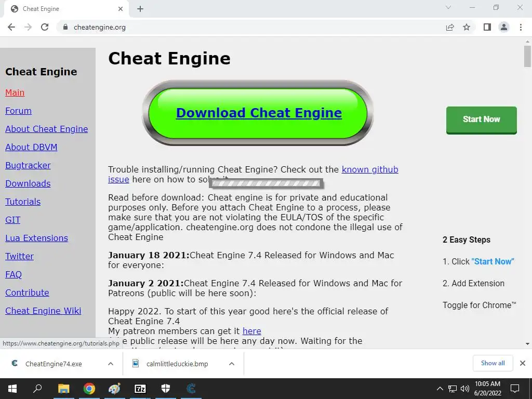Open About Cheat Engine page
Viewport: 532px width, 399px height.
pyautogui.click(x=46, y=129)
